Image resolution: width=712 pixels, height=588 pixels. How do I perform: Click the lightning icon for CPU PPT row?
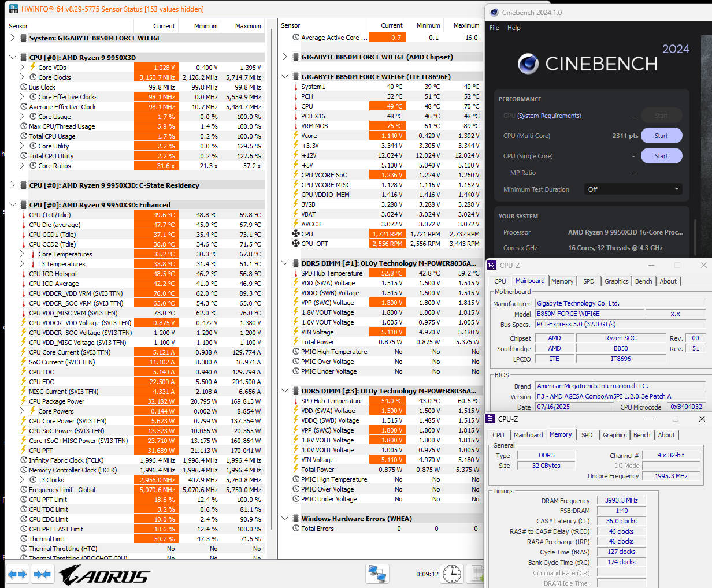coord(24,451)
